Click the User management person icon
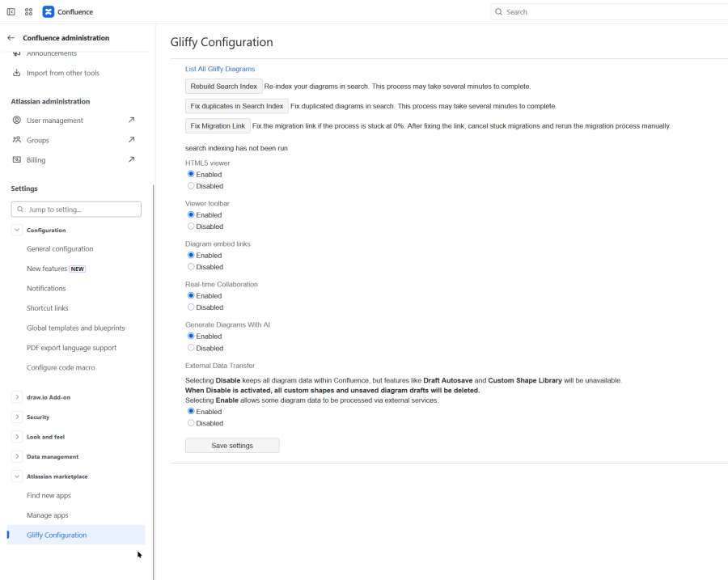 click(x=17, y=121)
